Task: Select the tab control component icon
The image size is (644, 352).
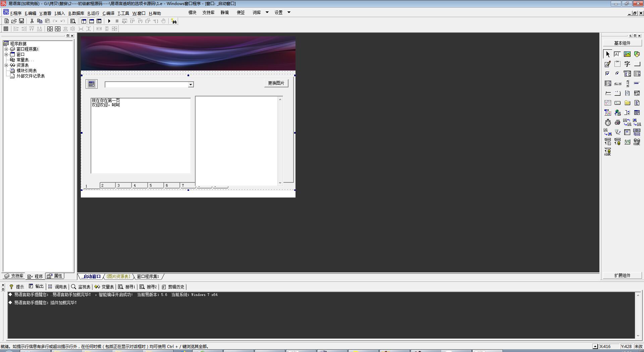Action: (x=617, y=93)
